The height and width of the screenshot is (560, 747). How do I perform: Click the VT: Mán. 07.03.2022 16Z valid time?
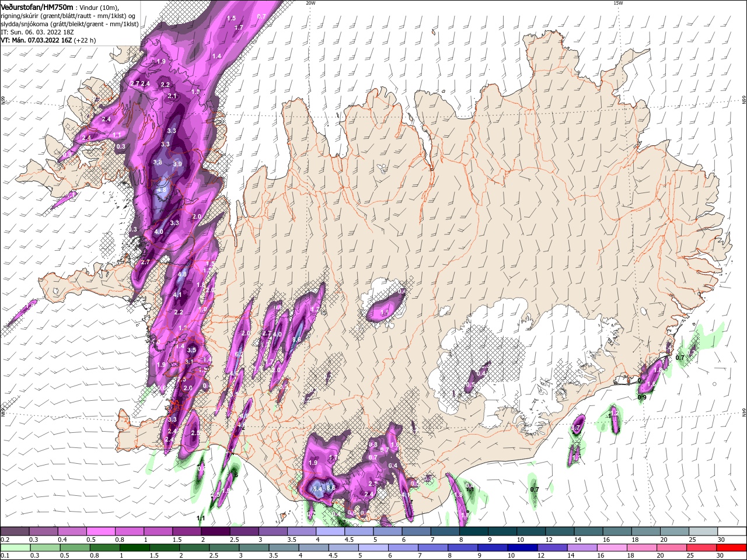(37, 40)
